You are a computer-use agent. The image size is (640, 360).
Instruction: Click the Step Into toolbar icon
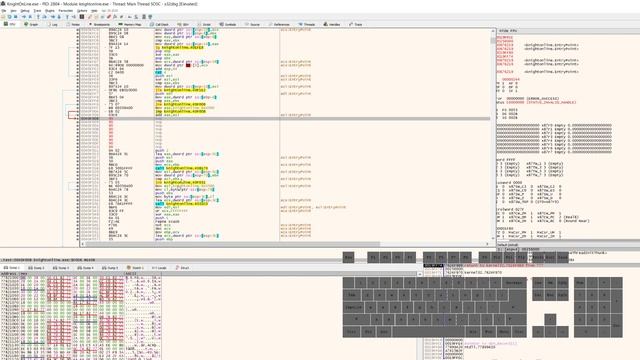38,17
